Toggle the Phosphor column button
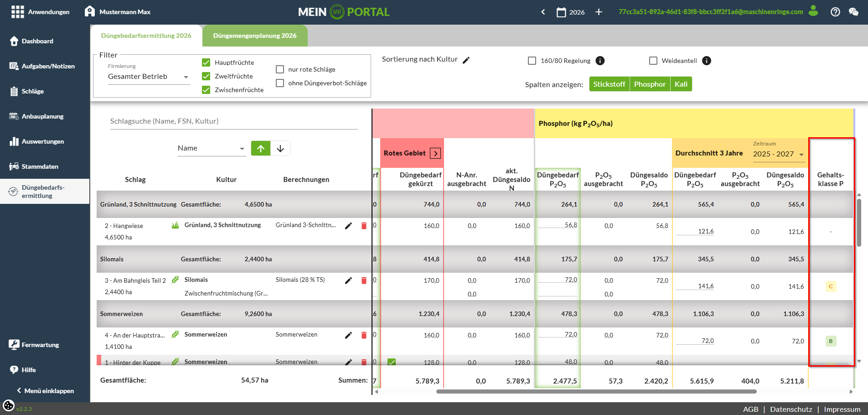 pos(650,84)
